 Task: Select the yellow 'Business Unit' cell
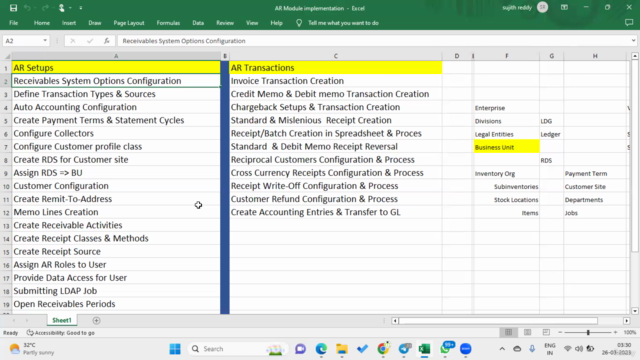point(507,147)
